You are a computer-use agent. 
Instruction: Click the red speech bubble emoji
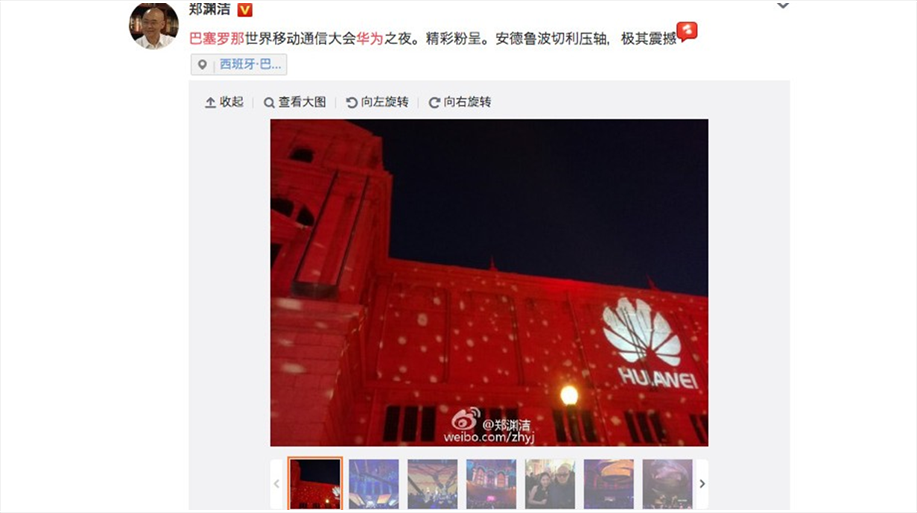[x=687, y=31]
